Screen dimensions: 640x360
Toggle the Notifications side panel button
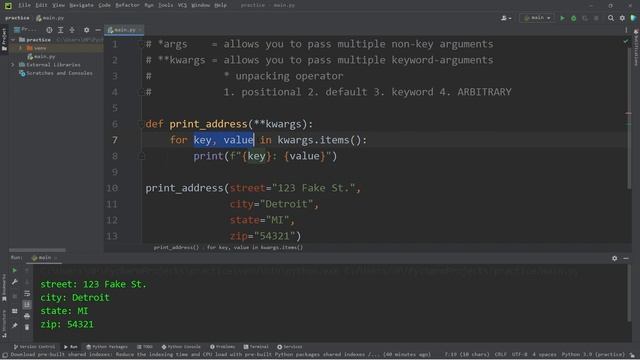click(636, 48)
